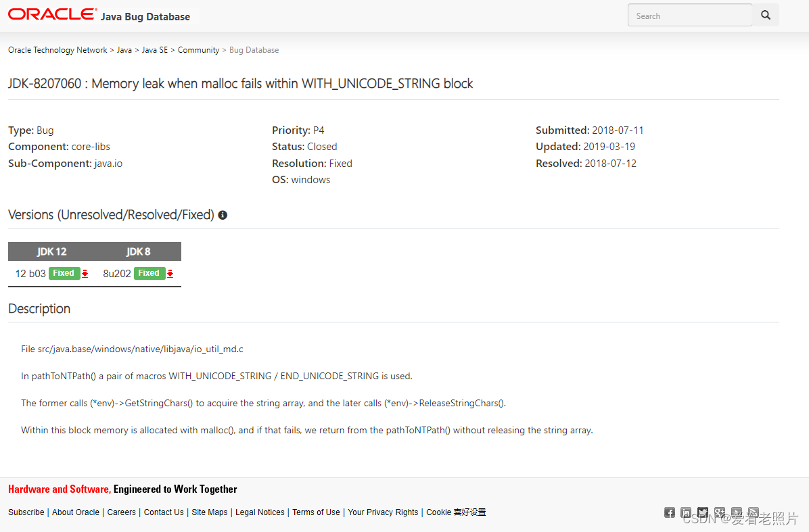Go to Java breadcrumb link
Screen dimensions: 809x532
click(x=124, y=50)
